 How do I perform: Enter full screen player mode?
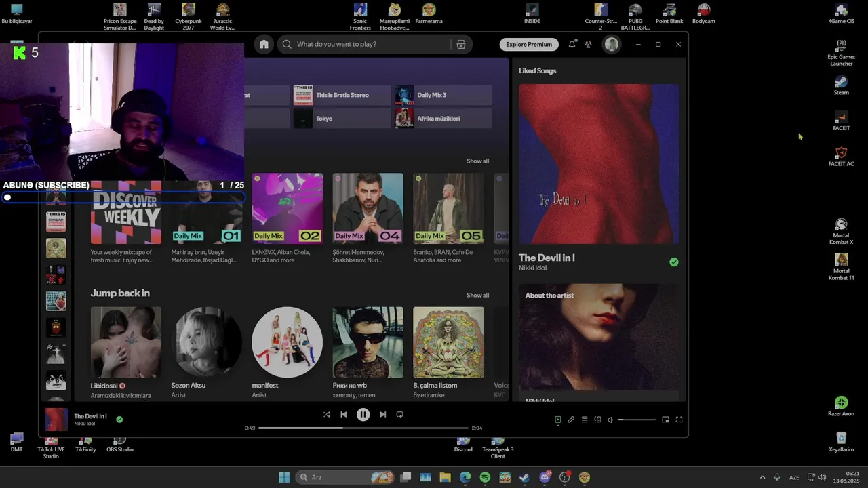click(x=679, y=420)
